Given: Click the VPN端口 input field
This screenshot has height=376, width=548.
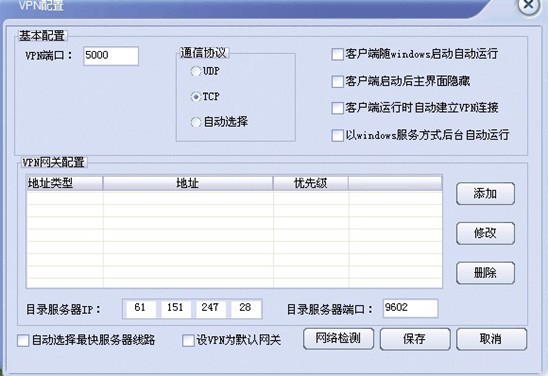Looking at the screenshot, I should (111, 56).
